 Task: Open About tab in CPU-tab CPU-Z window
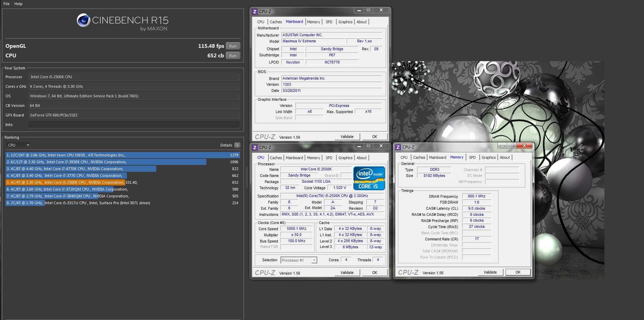pyautogui.click(x=362, y=158)
